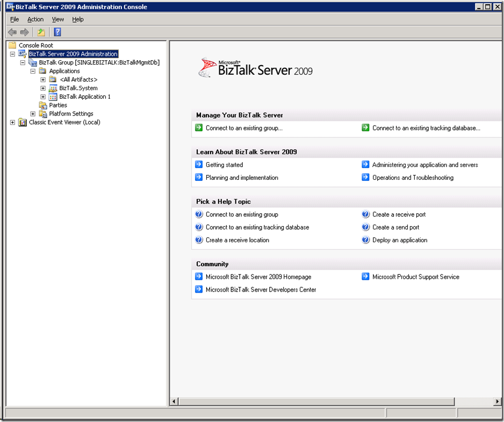This screenshot has width=504, height=422.
Task: Expand the Platform Settings node
Action: pos(33,114)
